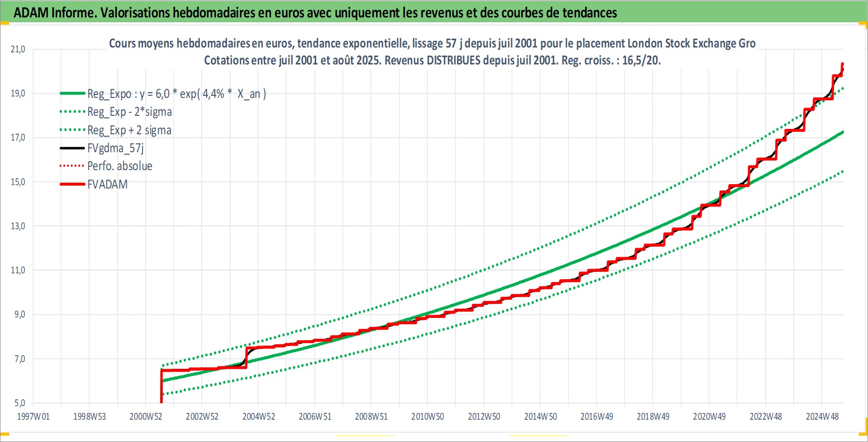Click the y-axis label '11,0'

18,270
